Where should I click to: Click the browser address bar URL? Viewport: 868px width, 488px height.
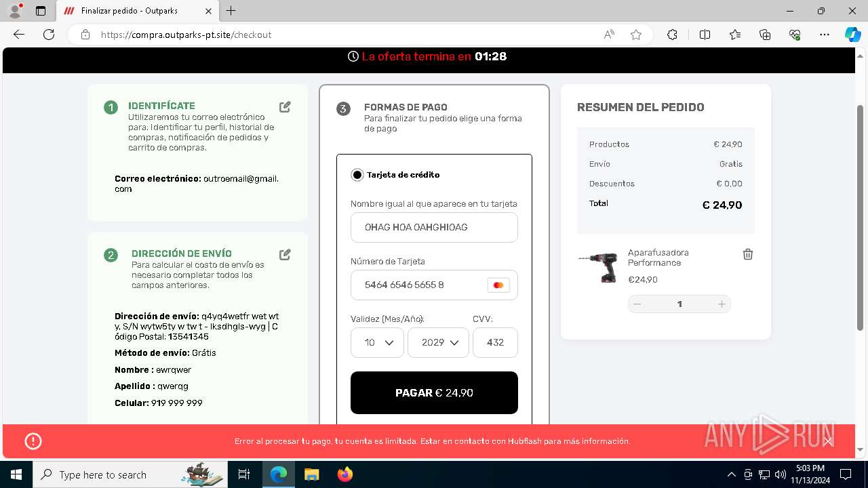click(186, 35)
